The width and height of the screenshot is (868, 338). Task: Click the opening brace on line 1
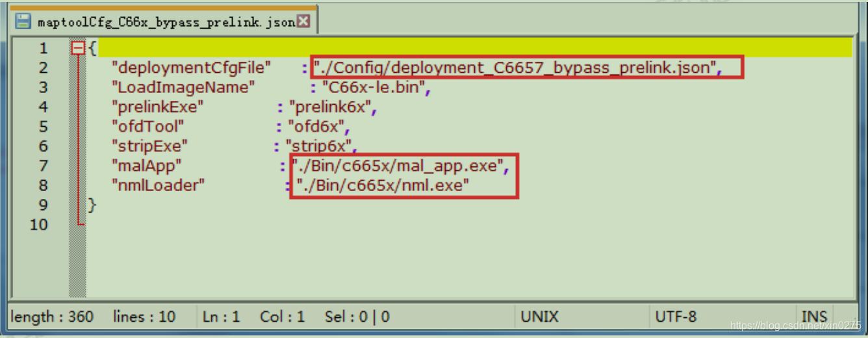point(93,48)
